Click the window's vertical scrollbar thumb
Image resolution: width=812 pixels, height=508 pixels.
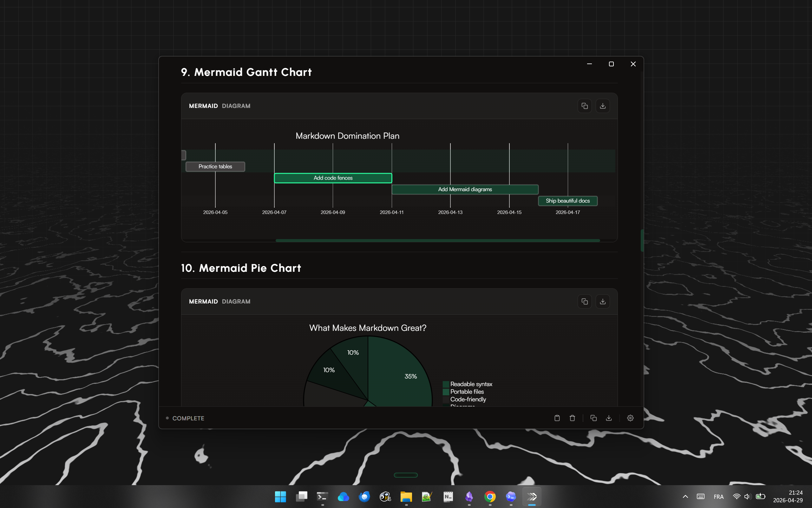pyautogui.click(x=642, y=241)
